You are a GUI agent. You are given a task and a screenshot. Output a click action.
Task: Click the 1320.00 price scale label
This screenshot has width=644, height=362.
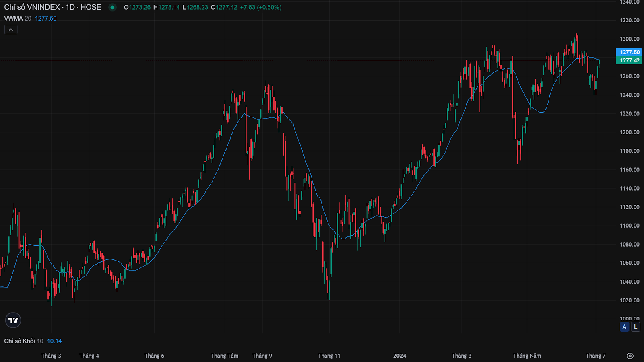(x=630, y=20)
